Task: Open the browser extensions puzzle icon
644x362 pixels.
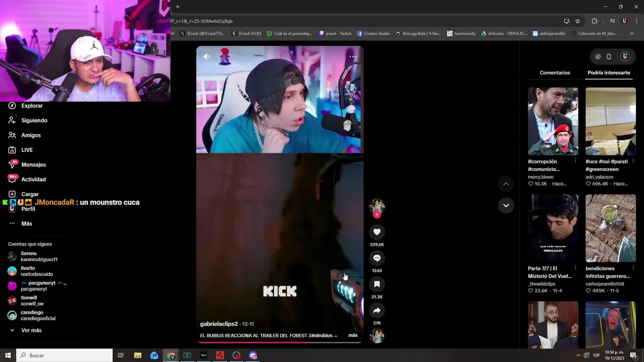Action: 594,21
